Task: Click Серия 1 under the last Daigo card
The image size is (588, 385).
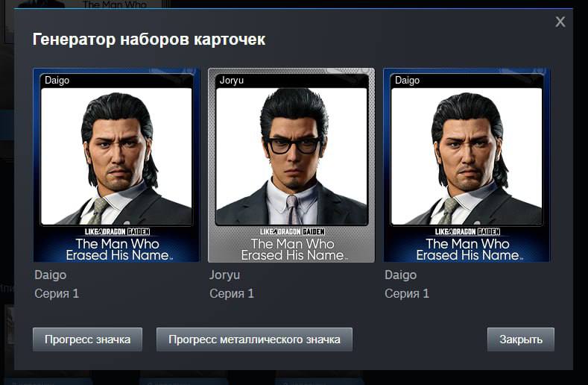Action: (407, 293)
